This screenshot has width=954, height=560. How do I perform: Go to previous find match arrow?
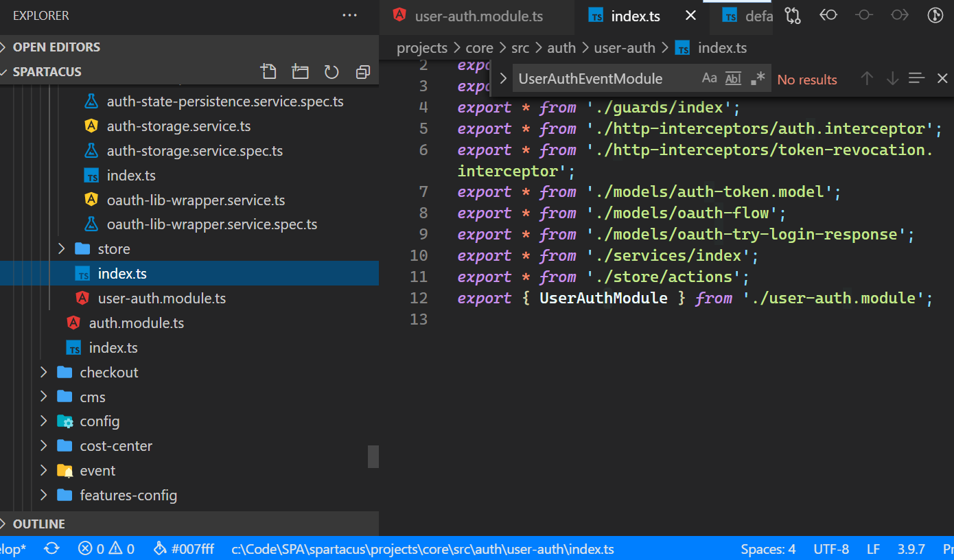tap(867, 79)
